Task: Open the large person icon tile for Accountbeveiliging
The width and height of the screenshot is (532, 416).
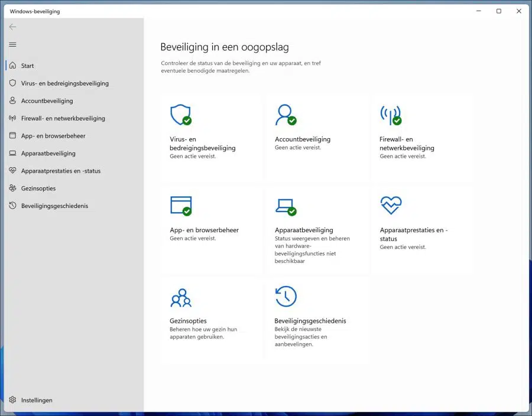Action: point(286,115)
